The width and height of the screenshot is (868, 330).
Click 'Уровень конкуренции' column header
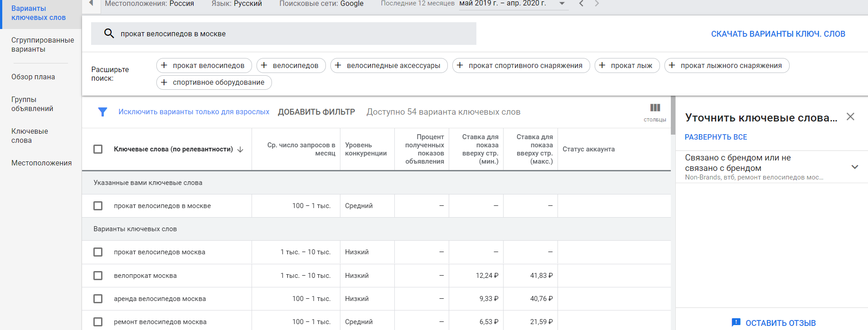pyautogui.click(x=366, y=149)
